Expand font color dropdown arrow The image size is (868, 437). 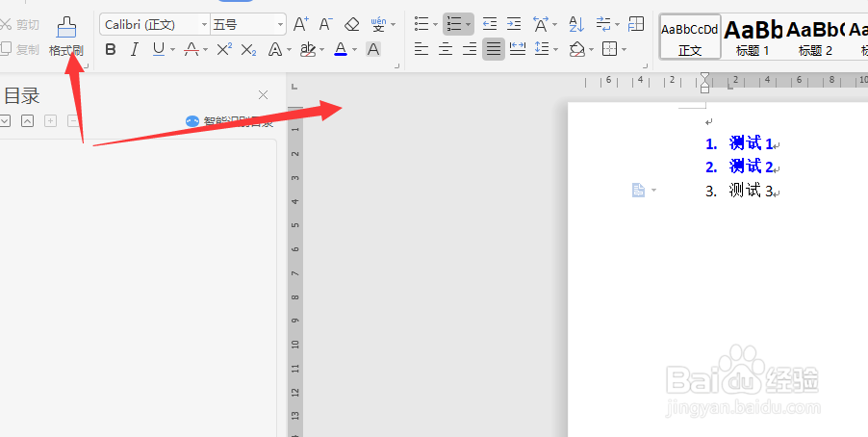(355, 50)
